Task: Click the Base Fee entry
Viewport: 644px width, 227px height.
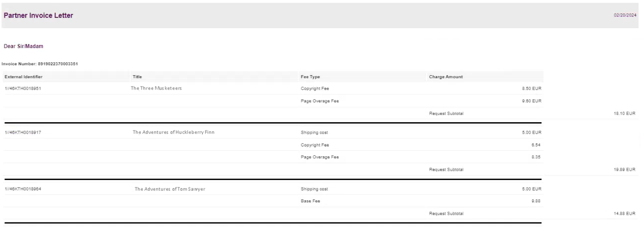Action: (310, 201)
